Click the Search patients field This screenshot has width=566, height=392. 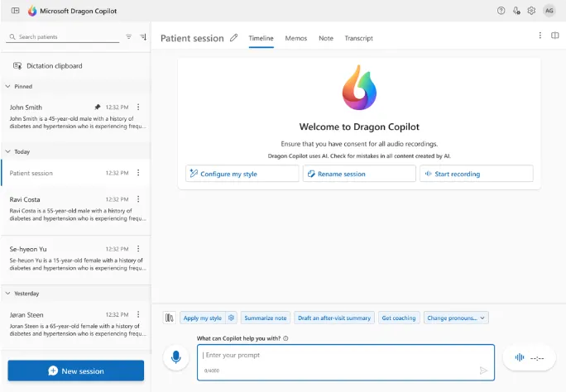coord(63,36)
